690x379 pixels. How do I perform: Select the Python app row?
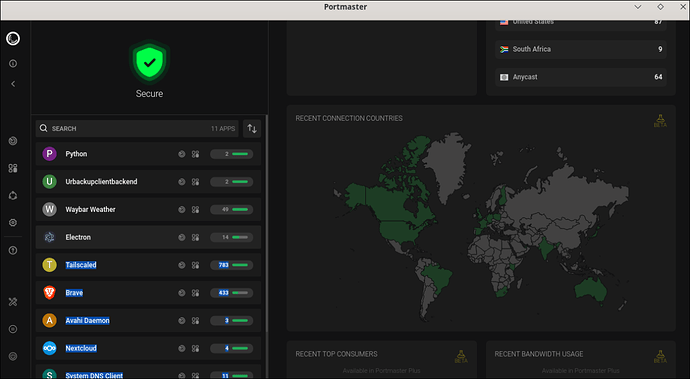(148, 154)
